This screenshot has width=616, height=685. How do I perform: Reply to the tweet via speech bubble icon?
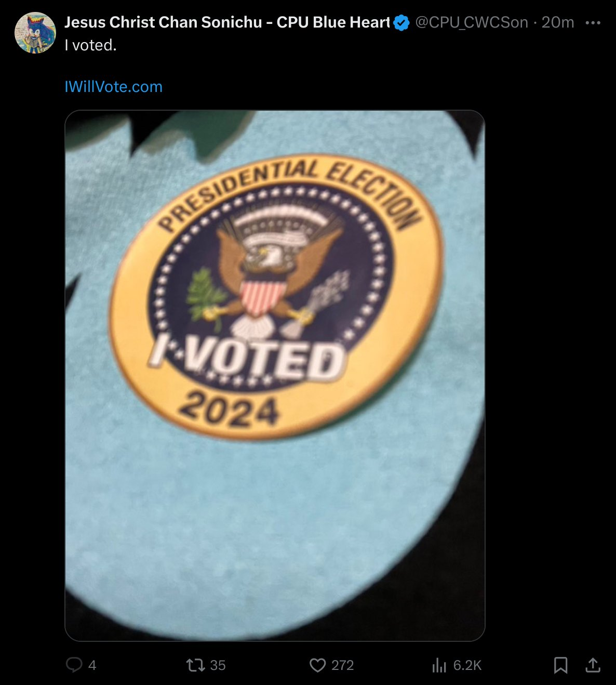tap(74, 665)
